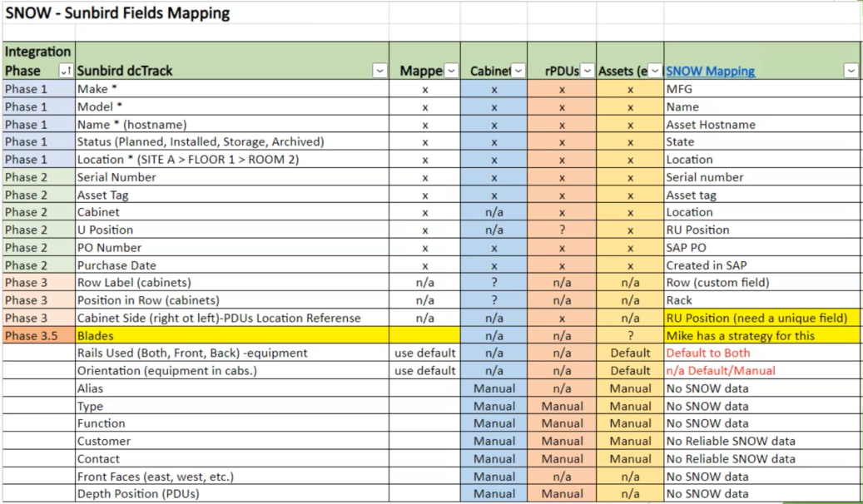Screen dimensions: 863x504
Task: Open the Integration Phase sort filter arrow
Action: coord(65,71)
